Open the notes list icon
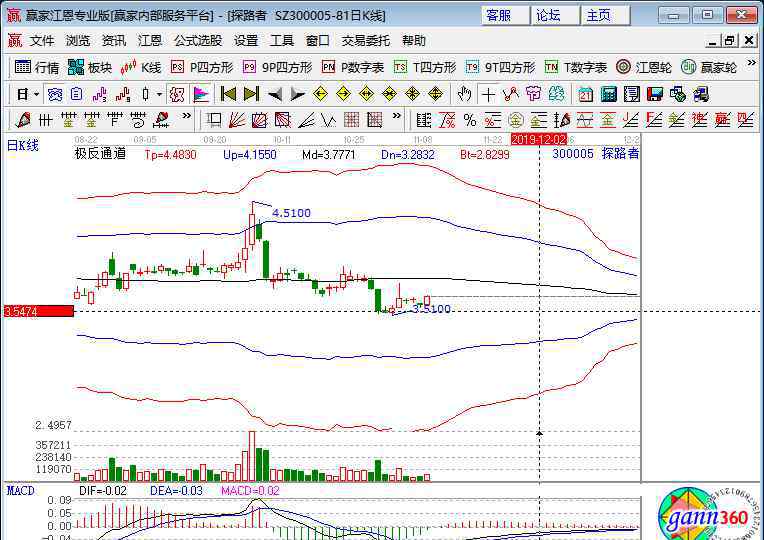 pos(632,94)
